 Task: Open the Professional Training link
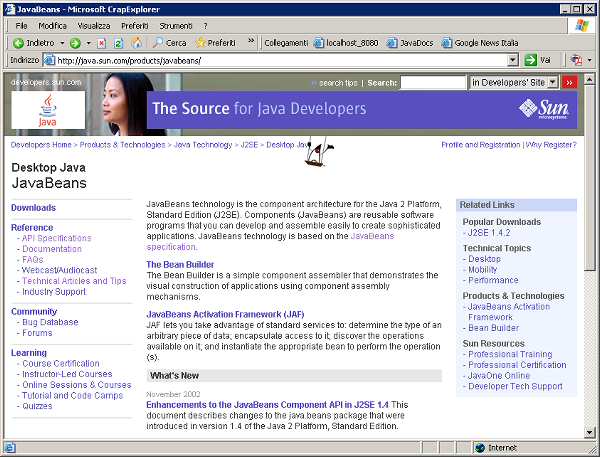(510, 354)
